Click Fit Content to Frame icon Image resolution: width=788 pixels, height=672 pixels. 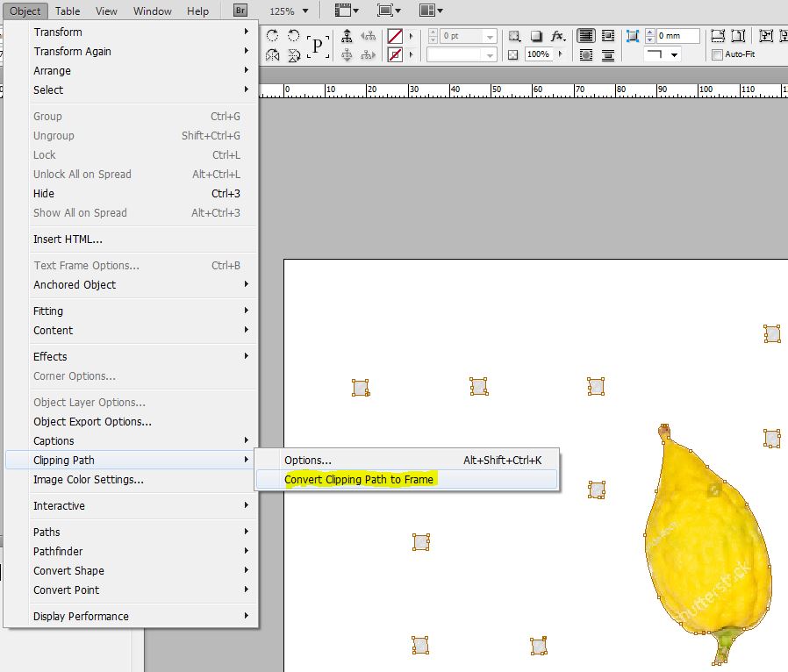[x=766, y=36]
